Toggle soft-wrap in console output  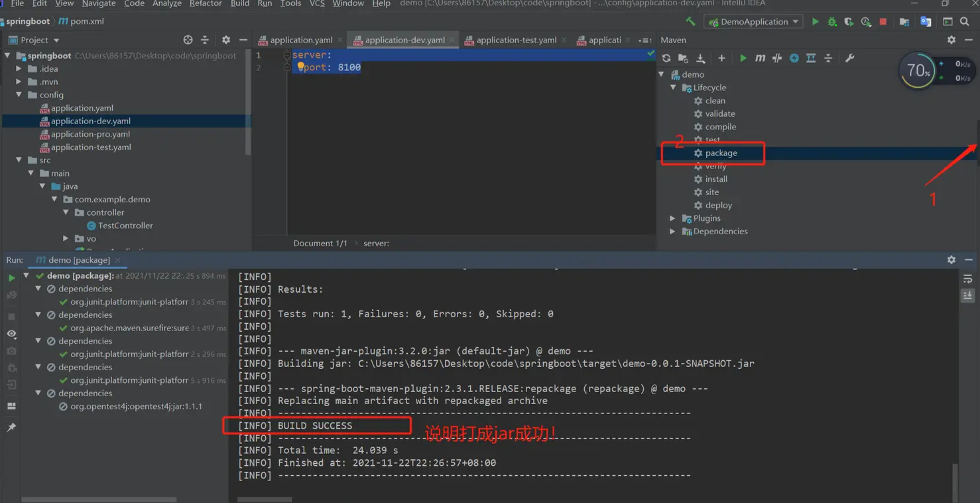coord(967,279)
